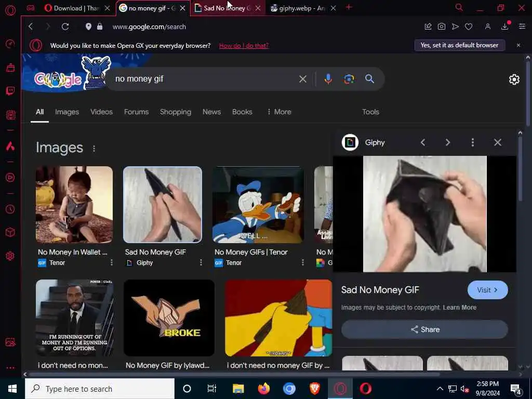Search tabs with the magnifier icon

pyautogui.click(x=459, y=7)
